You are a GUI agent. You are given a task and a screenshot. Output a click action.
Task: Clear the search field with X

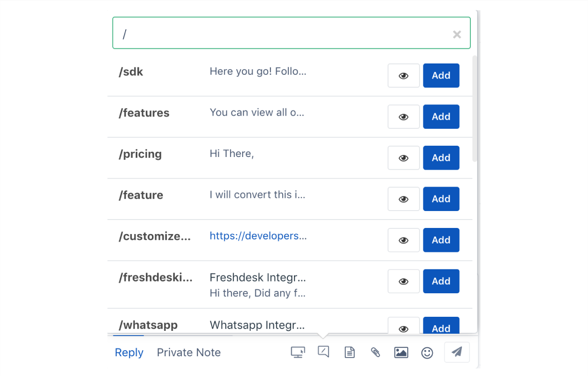[x=457, y=34]
